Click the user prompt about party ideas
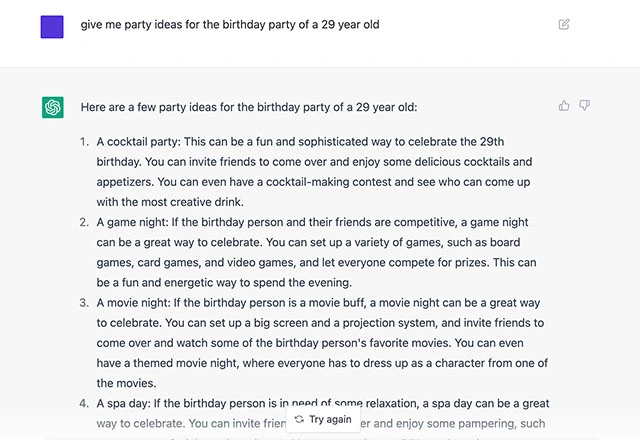Viewport: 640px width, 440px height. (x=230, y=25)
